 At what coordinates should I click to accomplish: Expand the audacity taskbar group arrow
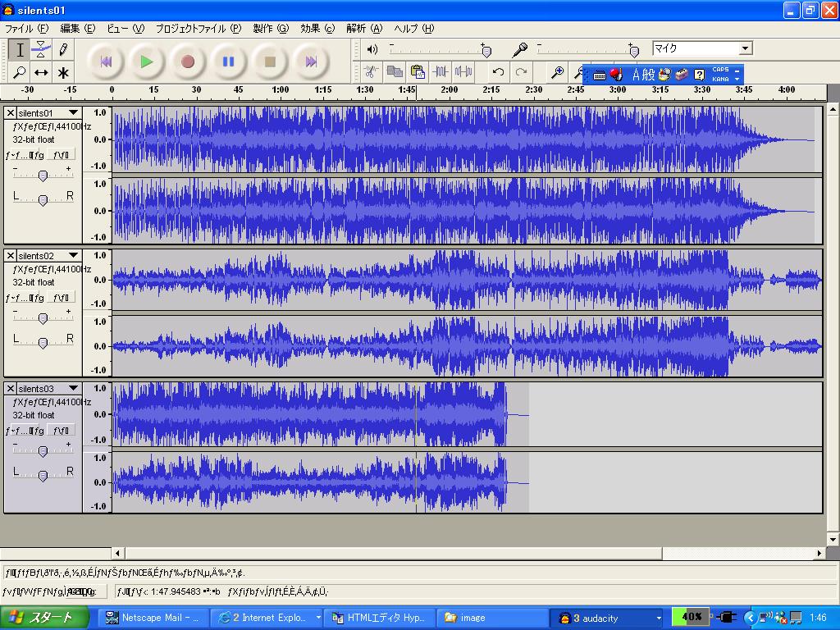pyautogui.click(x=659, y=618)
